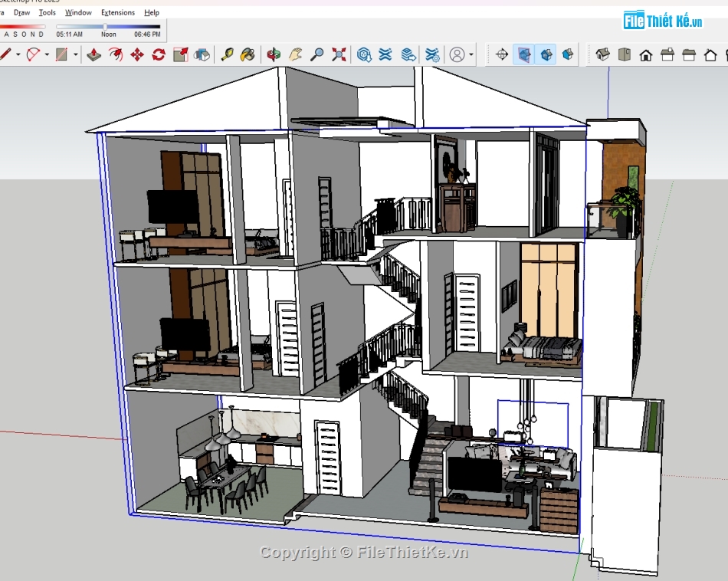Screen dimensions: 728x581
Task: Click the shadow date month slider
Action: (x=23, y=27)
